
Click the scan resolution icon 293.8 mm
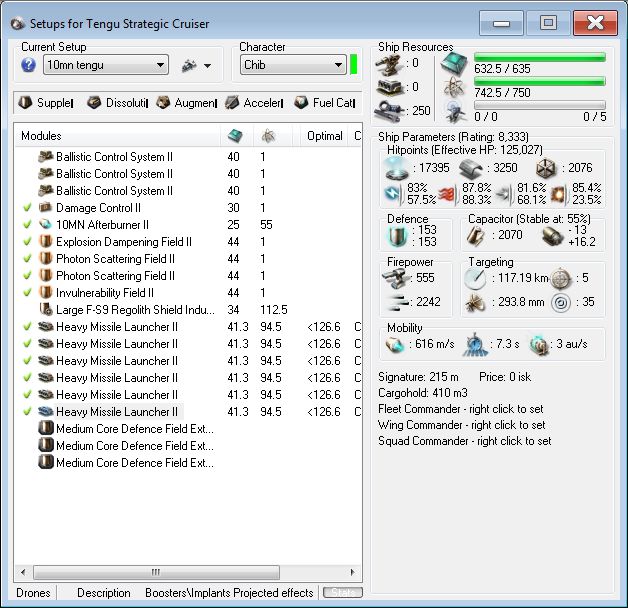click(x=475, y=303)
